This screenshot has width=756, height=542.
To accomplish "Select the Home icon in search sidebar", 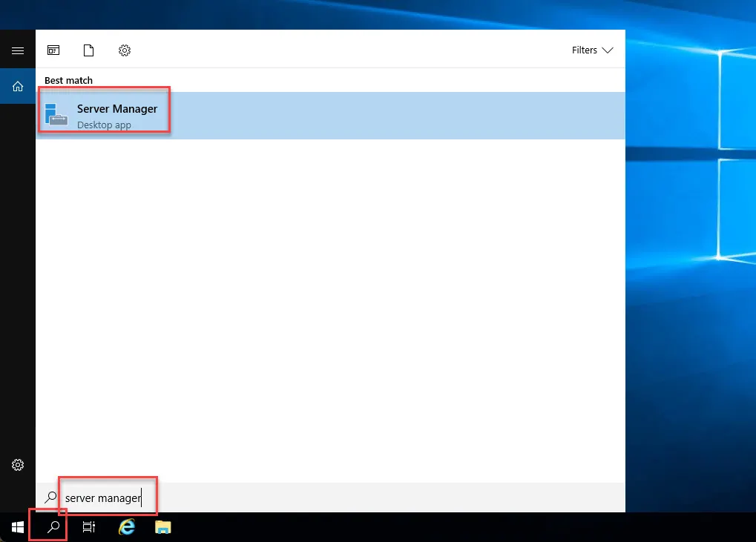I will coord(18,85).
